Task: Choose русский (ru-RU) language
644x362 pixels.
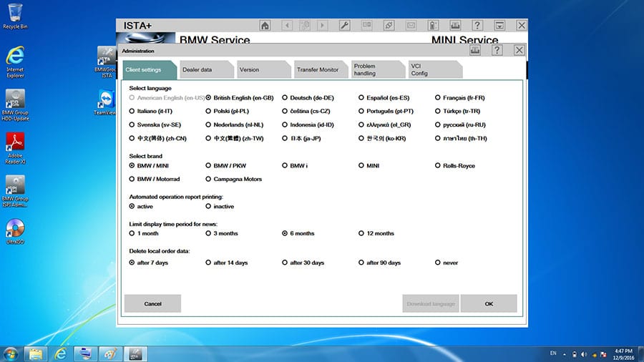Action: (460, 124)
